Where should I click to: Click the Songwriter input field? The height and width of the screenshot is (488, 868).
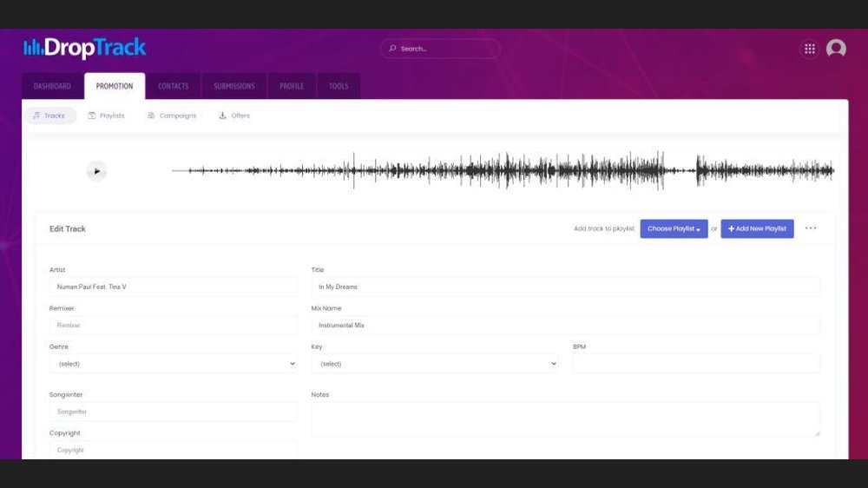tap(174, 412)
